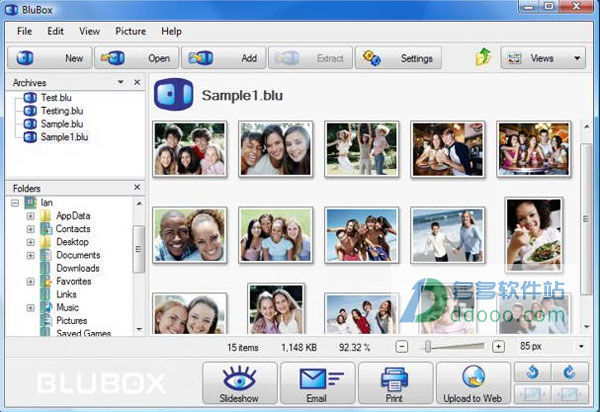Click the thumbnail pane scroll-down arrow
600x412 pixels.
[587, 326]
